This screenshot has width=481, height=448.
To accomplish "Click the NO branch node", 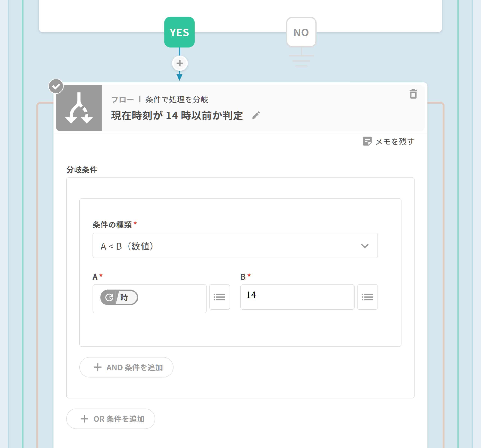I will click(301, 32).
